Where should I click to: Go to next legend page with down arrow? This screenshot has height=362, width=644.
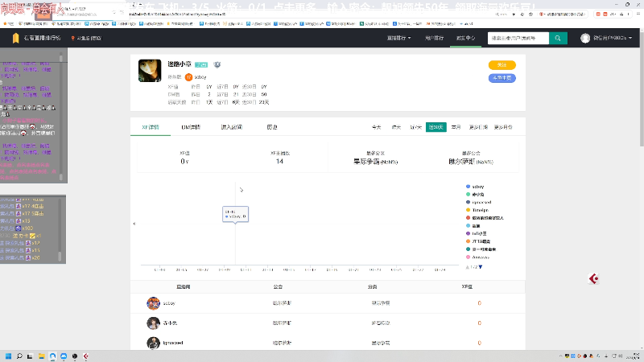(x=481, y=267)
